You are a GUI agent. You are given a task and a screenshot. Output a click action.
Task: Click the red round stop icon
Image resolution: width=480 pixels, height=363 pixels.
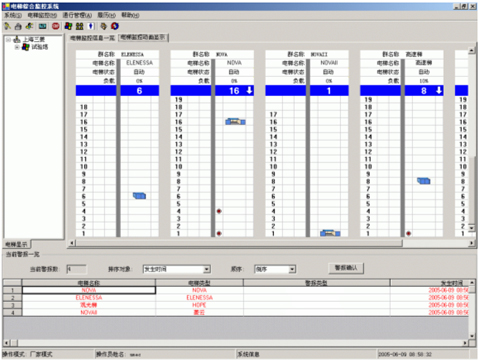(56, 26)
